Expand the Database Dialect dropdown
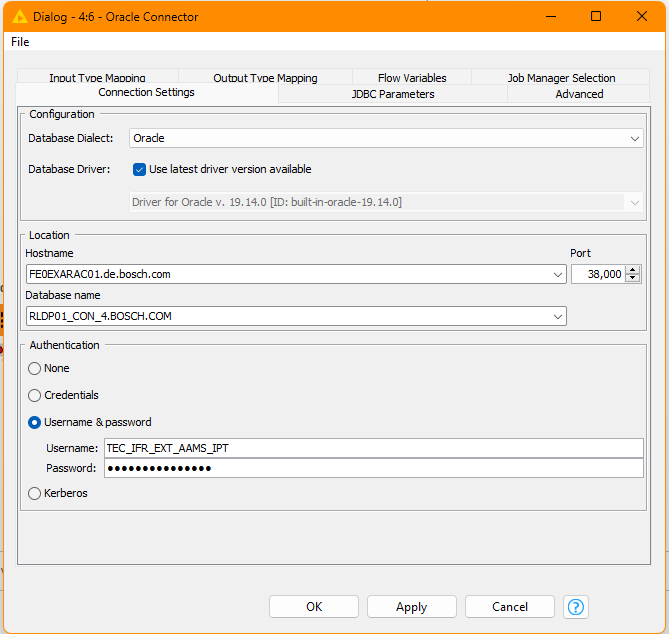Viewport: 669px width, 634px height. pos(635,139)
